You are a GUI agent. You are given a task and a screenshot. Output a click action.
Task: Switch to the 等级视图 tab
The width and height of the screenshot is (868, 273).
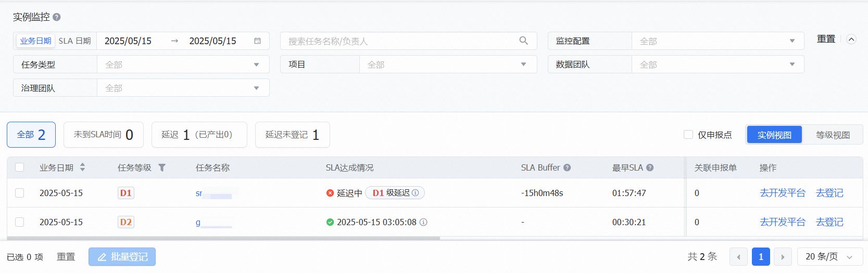pyautogui.click(x=832, y=135)
